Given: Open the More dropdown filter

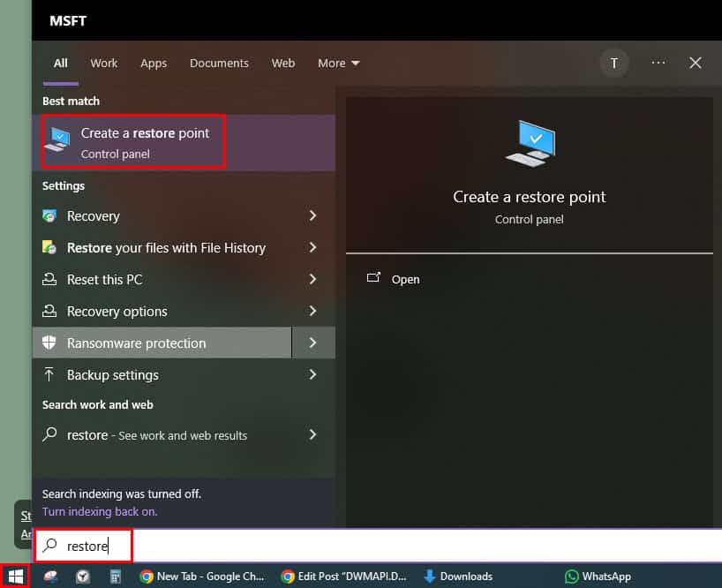Looking at the screenshot, I should [338, 64].
